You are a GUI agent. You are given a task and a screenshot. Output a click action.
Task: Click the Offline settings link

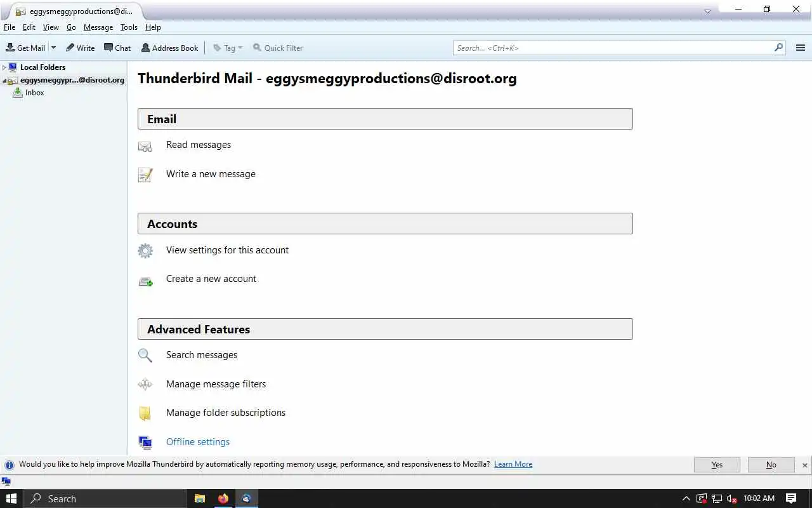coord(198,442)
